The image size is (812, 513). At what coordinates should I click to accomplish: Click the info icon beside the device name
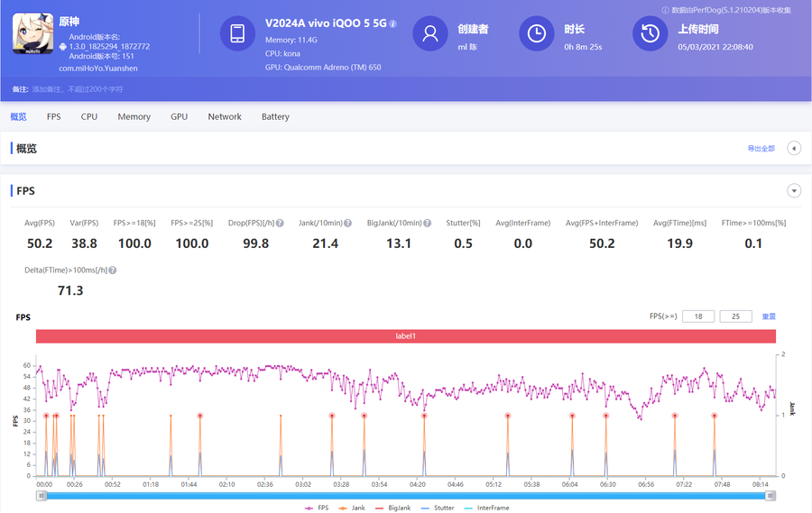click(x=393, y=23)
